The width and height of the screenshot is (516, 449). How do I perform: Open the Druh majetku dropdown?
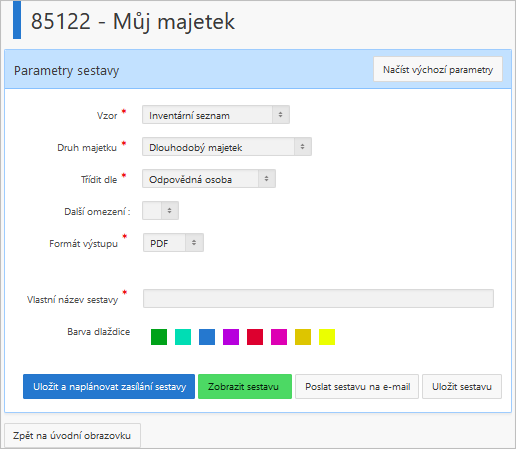[227, 147]
